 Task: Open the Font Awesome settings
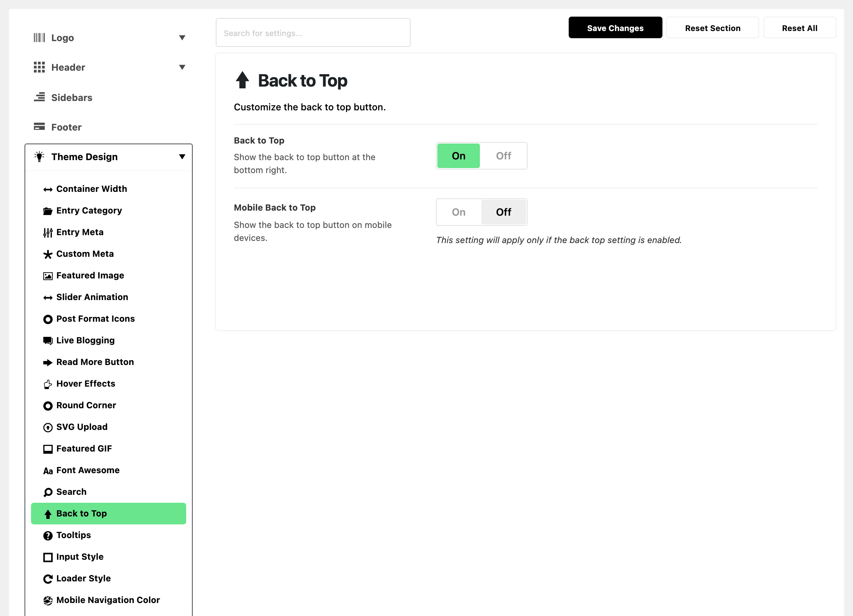108,470
